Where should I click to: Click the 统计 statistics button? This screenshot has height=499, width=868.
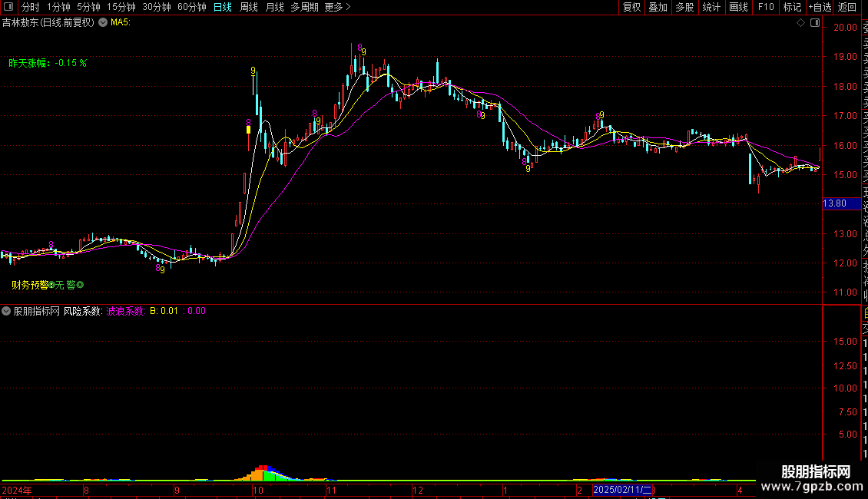(x=711, y=7)
